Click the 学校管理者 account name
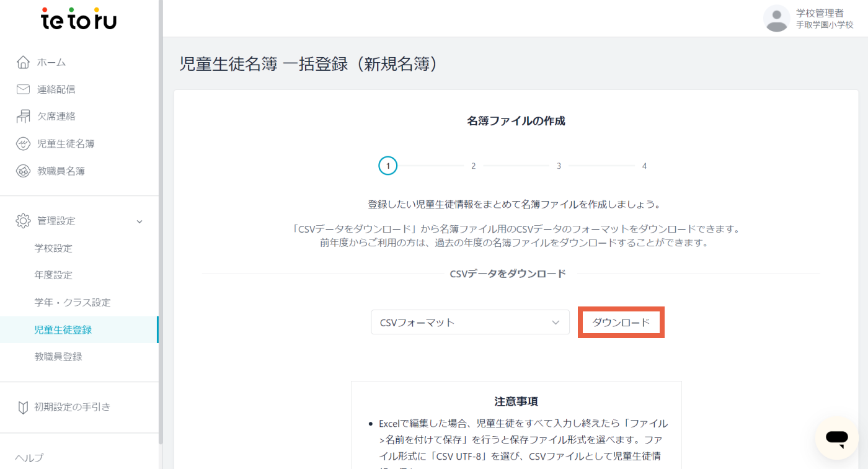Screen dimensions: 868x469 (820, 12)
